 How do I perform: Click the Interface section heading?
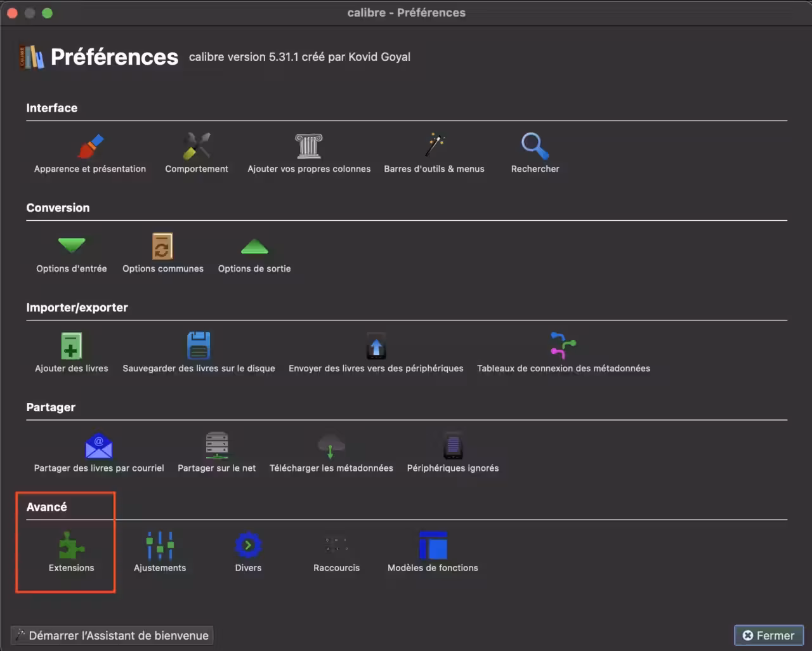(x=52, y=108)
